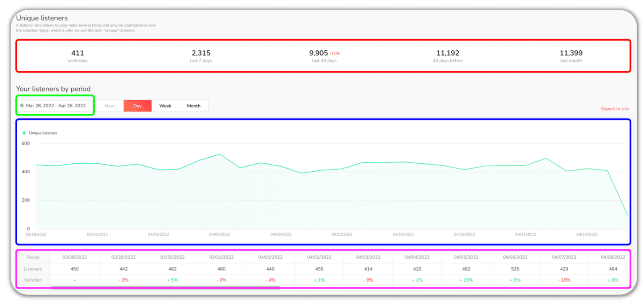This screenshot has width=644, height=306.
Task: Click the 03/28/2022 label on the x-axis
Action: (36, 234)
